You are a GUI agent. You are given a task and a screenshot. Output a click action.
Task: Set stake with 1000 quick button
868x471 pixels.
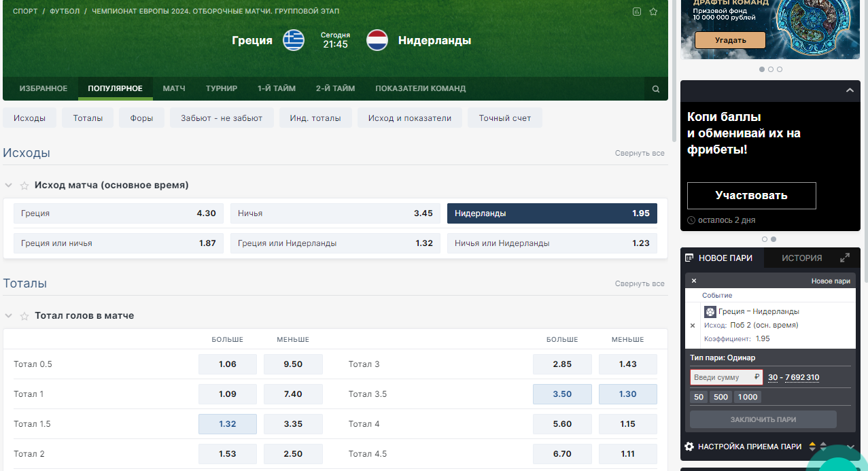748,398
